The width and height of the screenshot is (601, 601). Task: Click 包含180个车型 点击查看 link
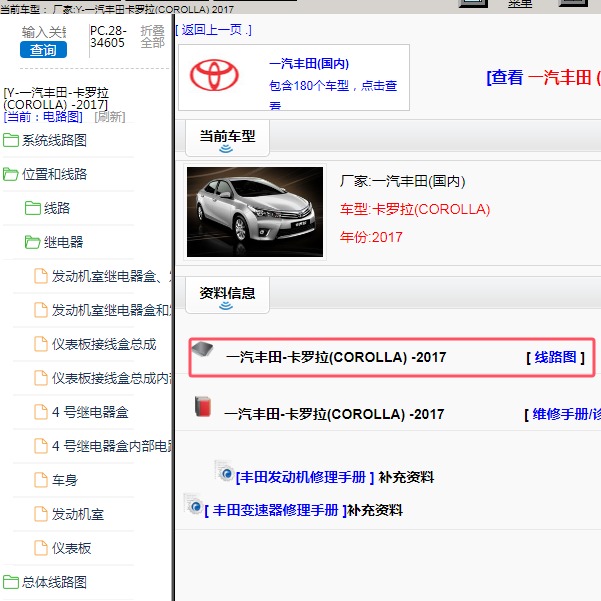coord(333,93)
